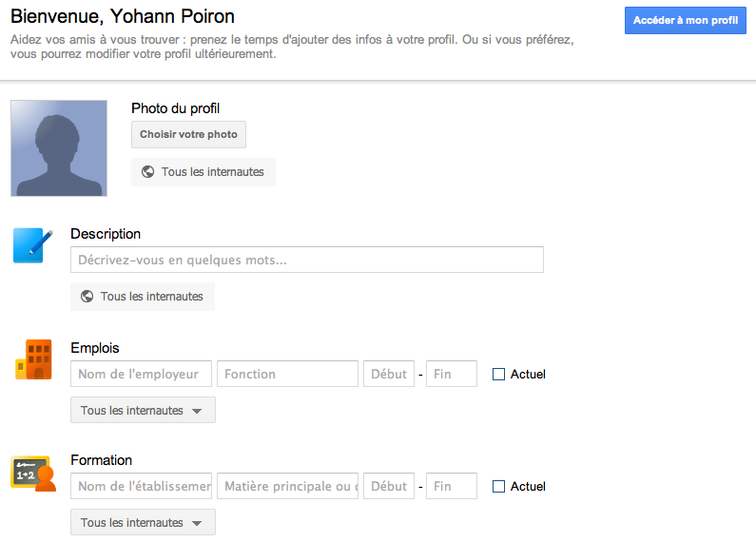Check the Actuel box for Formation

click(x=498, y=487)
